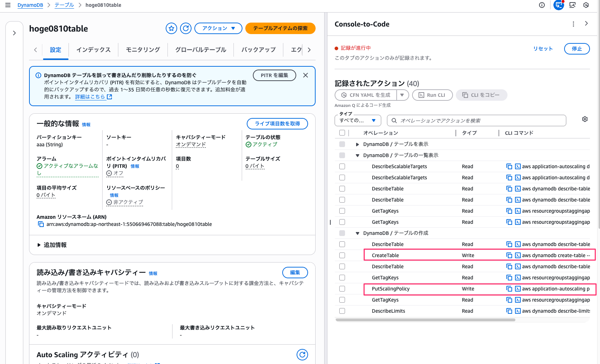Expand DynamoDB / テーブルを表示 group
The width and height of the screenshot is (600, 364).
click(357, 144)
